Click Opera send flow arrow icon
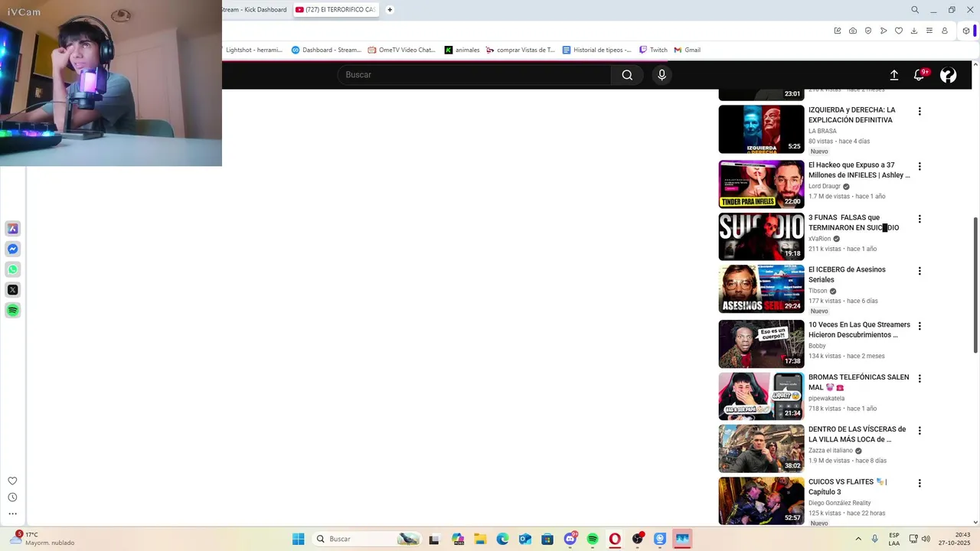The width and height of the screenshot is (980, 551). [884, 31]
